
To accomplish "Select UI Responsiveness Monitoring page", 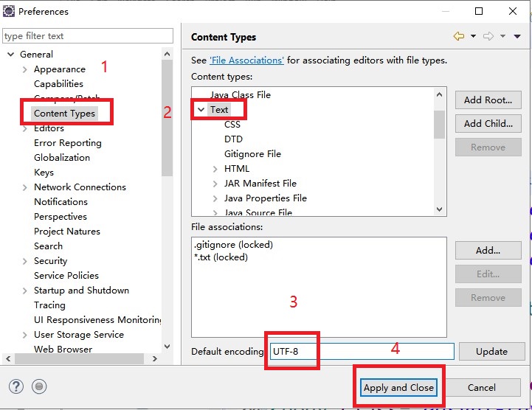I will pos(97,320).
